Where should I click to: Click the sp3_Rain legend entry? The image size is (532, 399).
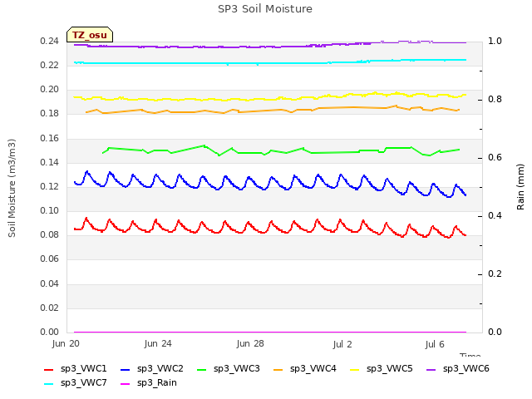point(149,383)
